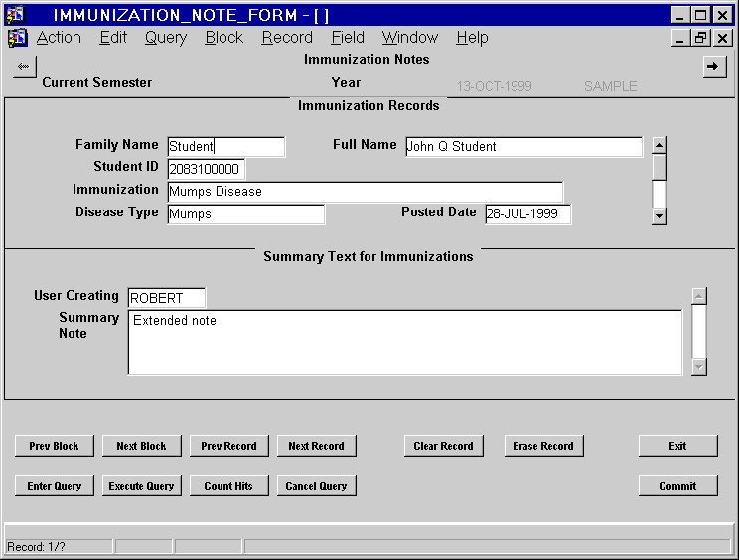Click the Disease Type field
Image resolution: width=739 pixels, height=560 pixels.
(x=245, y=214)
